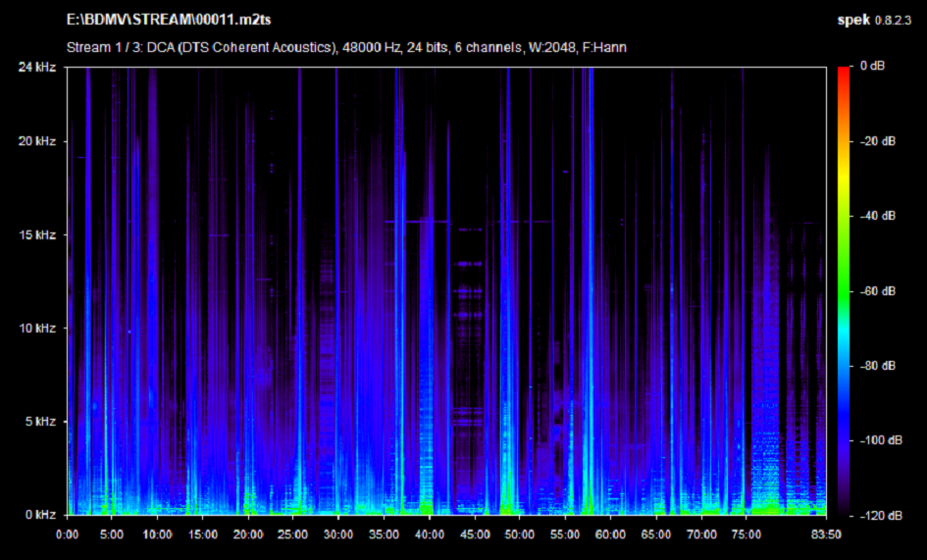
Task: Pick the -100 dB scale label
Action: pyautogui.click(x=877, y=440)
